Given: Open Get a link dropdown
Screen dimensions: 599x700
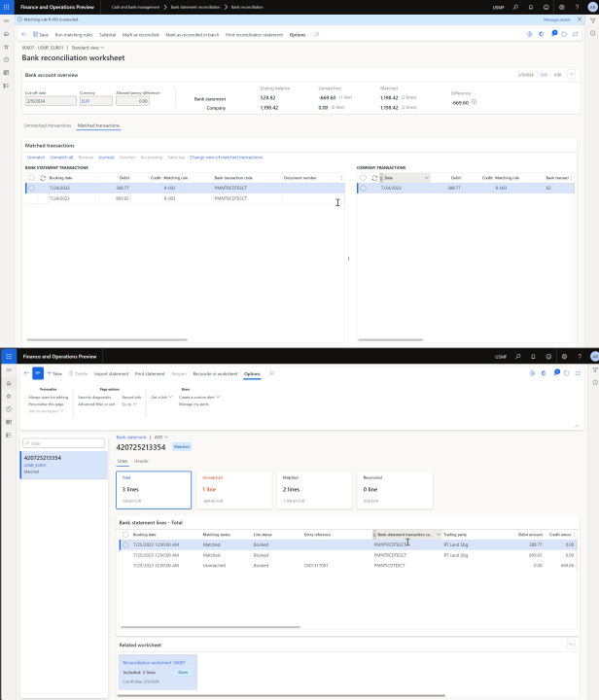Looking at the screenshot, I should 161,397.
